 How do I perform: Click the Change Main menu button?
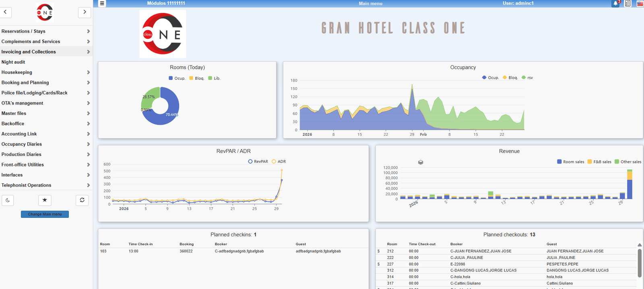[x=45, y=214]
